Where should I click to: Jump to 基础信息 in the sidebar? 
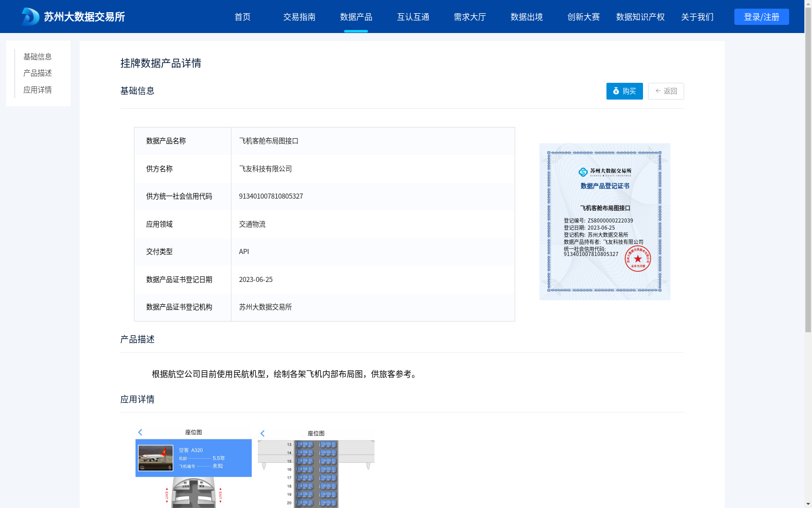38,56
